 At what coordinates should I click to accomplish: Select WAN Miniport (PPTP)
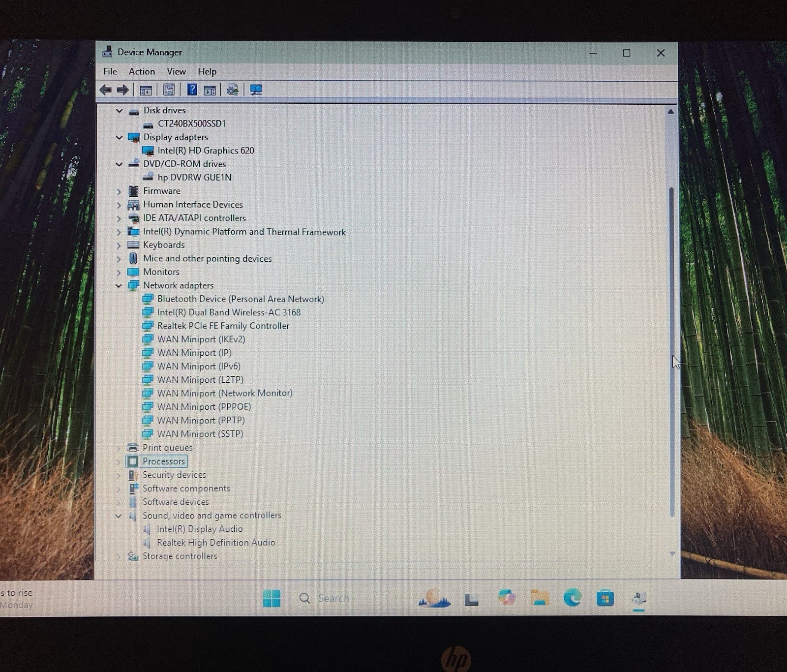pyautogui.click(x=201, y=420)
